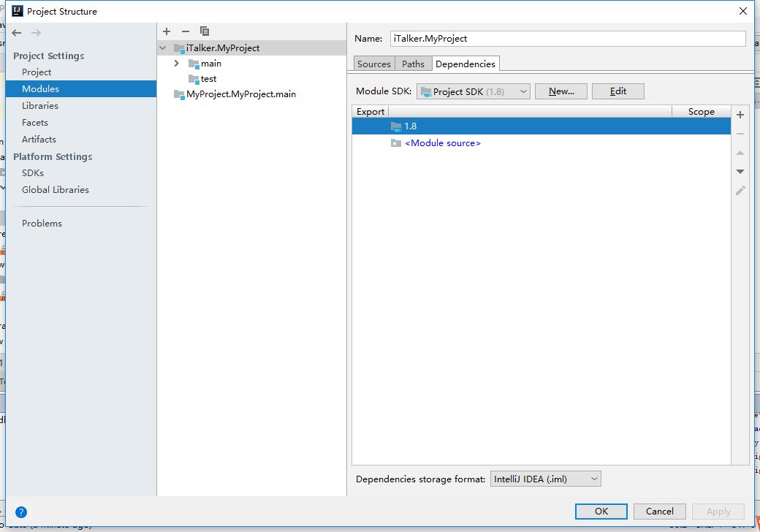Click the Cancel button
Image resolution: width=760 pixels, height=532 pixels.
659,511
